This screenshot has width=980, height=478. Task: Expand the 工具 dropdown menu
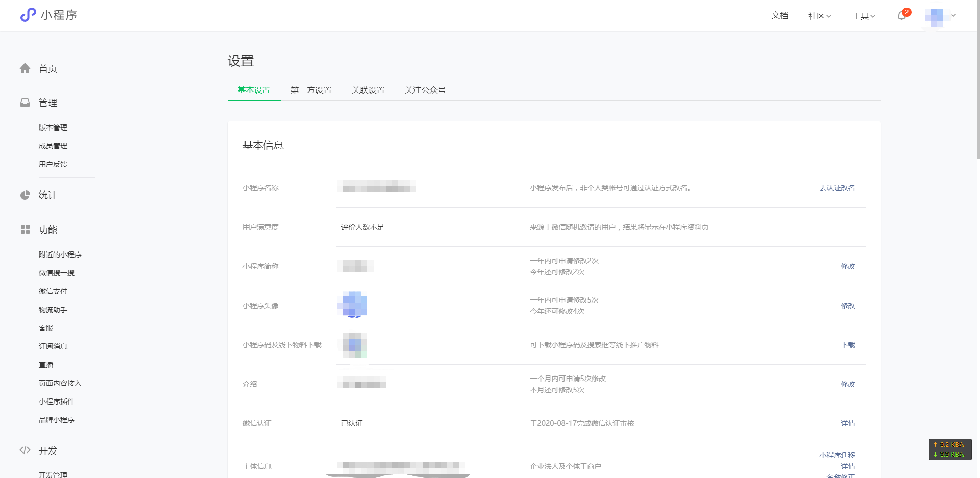864,16
